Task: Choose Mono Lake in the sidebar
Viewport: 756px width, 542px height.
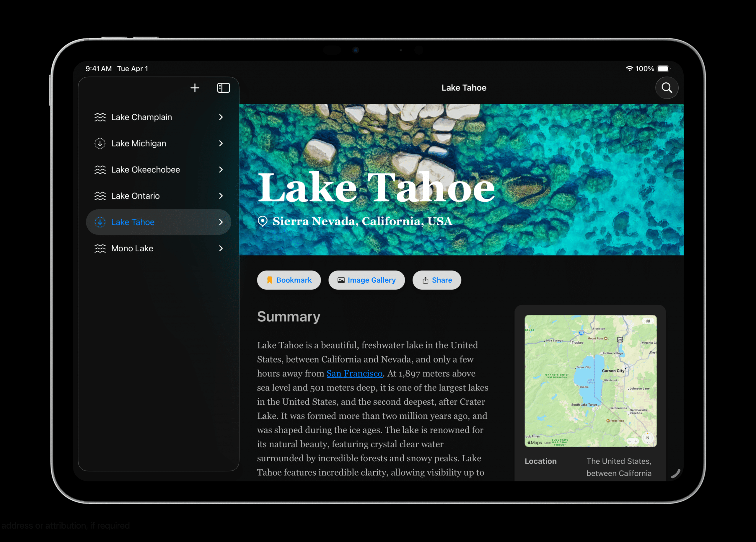Action: 158,248
